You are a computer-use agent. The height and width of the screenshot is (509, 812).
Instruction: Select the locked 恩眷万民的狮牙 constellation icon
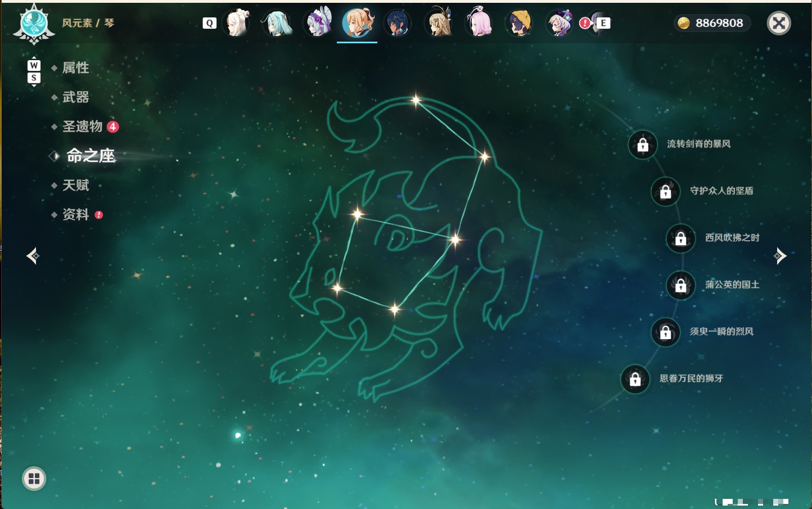coord(635,379)
